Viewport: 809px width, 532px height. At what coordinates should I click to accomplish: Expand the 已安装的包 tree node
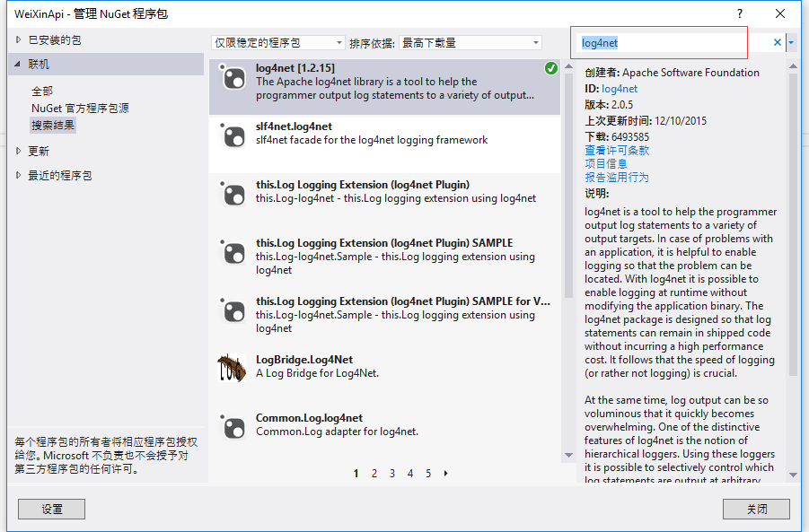(19, 39)
